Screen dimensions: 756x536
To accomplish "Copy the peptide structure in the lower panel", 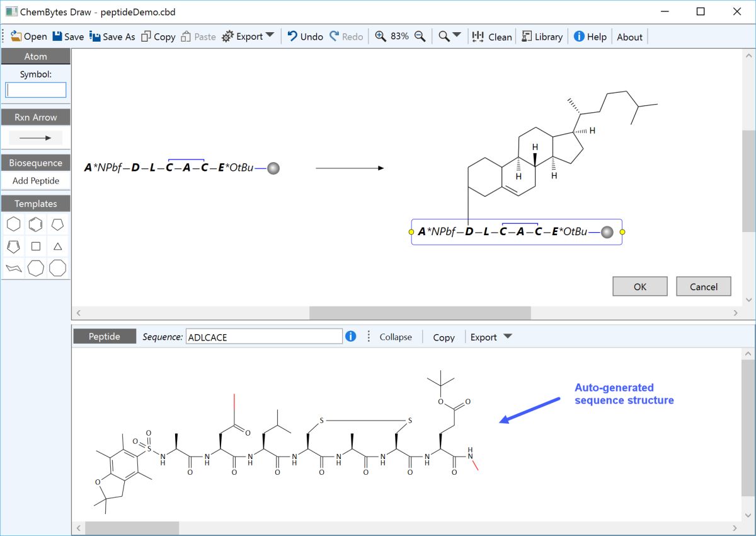I will coord(444,337).
